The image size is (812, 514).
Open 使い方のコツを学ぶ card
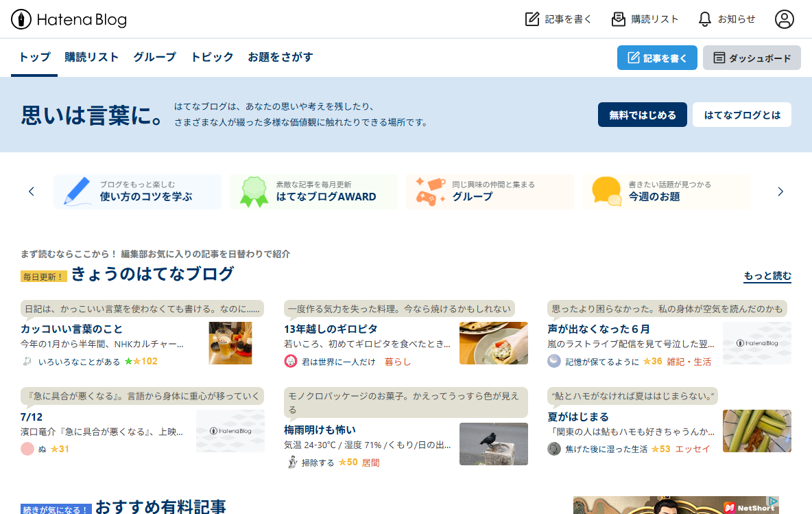coord(138,191)
